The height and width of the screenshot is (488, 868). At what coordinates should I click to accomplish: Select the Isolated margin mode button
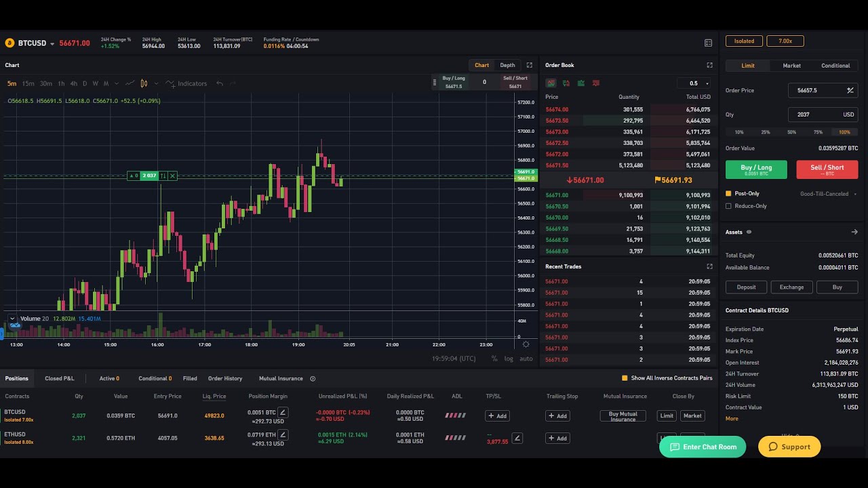[744, 41]
